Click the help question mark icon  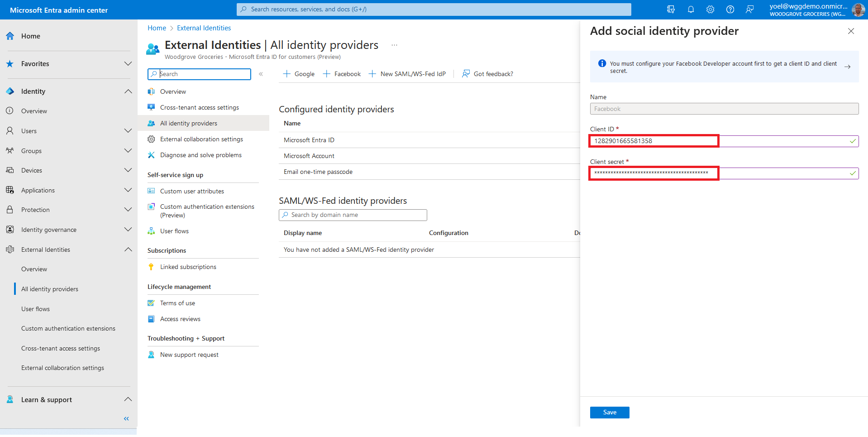[x=730, y=10]
